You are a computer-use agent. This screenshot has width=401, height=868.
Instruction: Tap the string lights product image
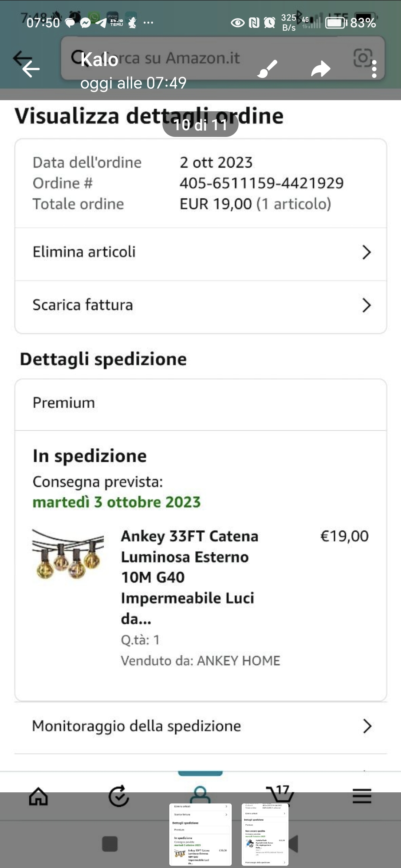click(68, 555)
